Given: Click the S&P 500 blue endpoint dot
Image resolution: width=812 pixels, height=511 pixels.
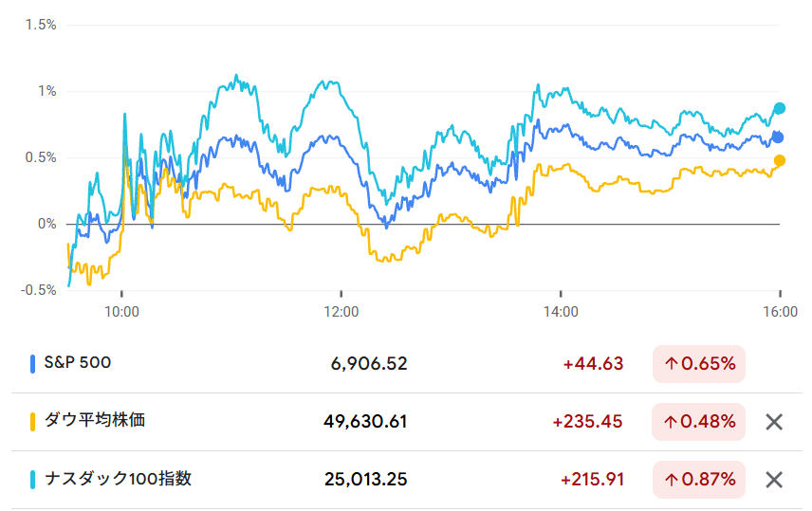Looking at the screenshot, I should tap(778, 137).
